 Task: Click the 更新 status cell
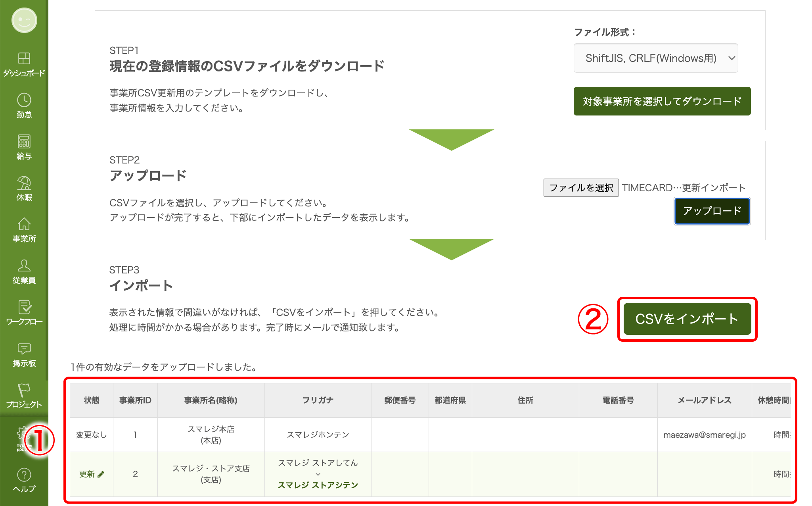tap(92, 474)
